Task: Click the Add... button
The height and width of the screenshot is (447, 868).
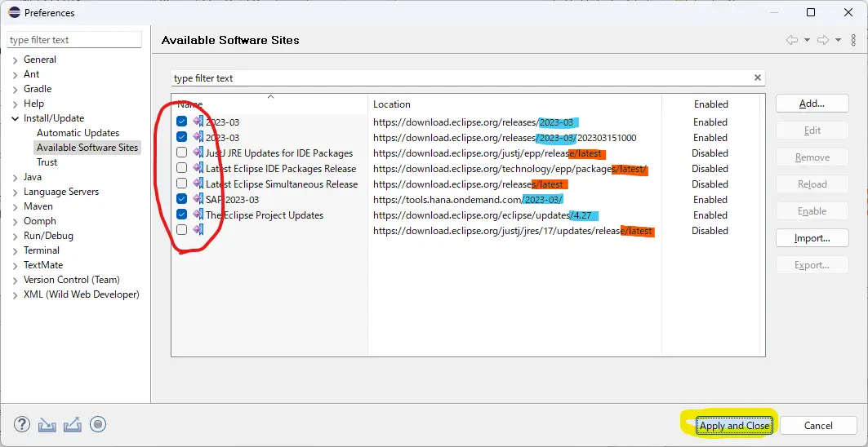Action: (812, 104)
